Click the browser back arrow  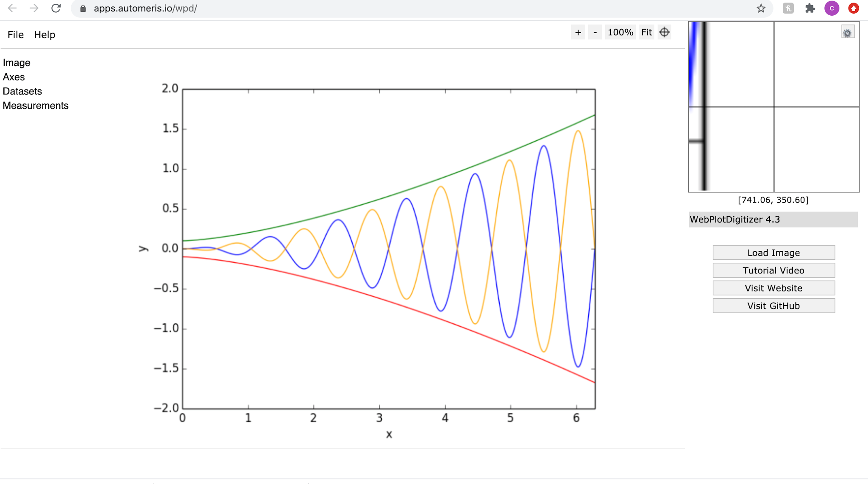[x=12, y=8]
